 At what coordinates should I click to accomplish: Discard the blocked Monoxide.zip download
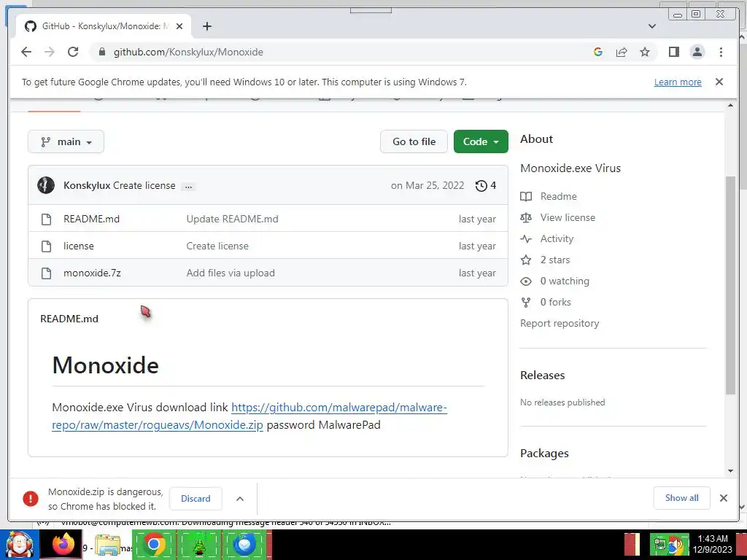point(196,499)
